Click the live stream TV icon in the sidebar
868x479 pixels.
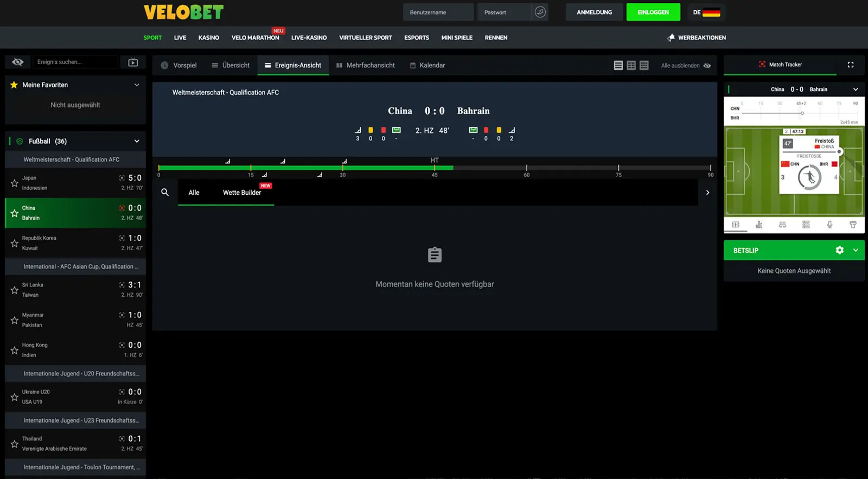[x=133, y=62]
